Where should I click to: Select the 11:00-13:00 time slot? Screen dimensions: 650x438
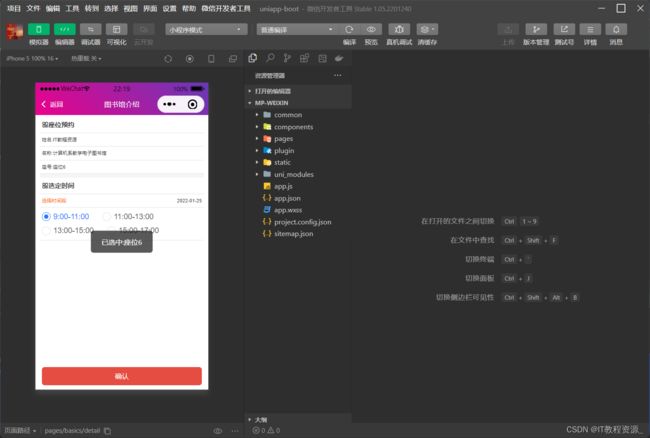pos(128,217)
